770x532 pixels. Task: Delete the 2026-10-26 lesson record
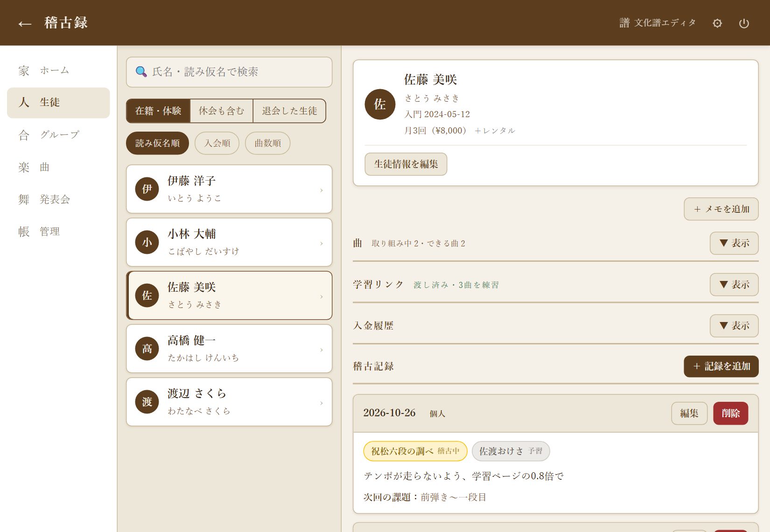730,413
